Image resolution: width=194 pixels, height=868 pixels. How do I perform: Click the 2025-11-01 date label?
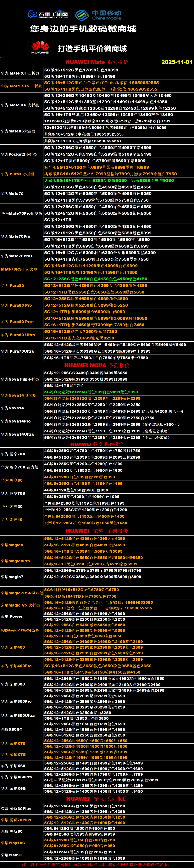coord(176,62)
